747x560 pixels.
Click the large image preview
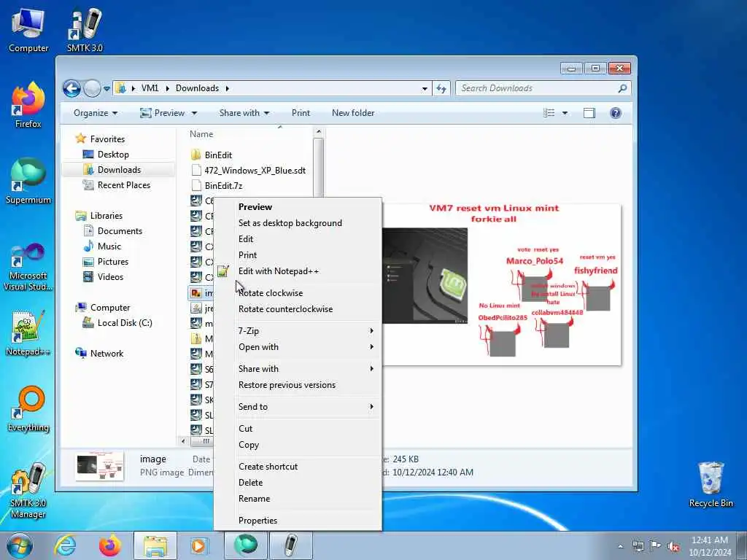(x=502, y=284)
